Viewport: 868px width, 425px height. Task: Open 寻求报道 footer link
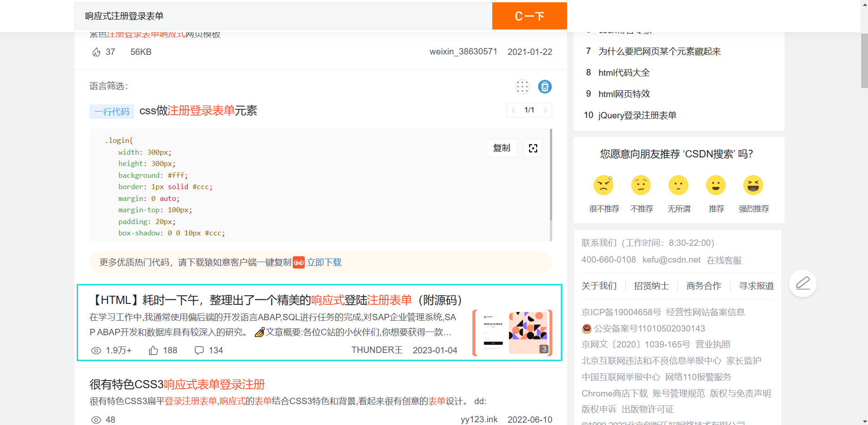pyautogui.click(x=756, y=286)
